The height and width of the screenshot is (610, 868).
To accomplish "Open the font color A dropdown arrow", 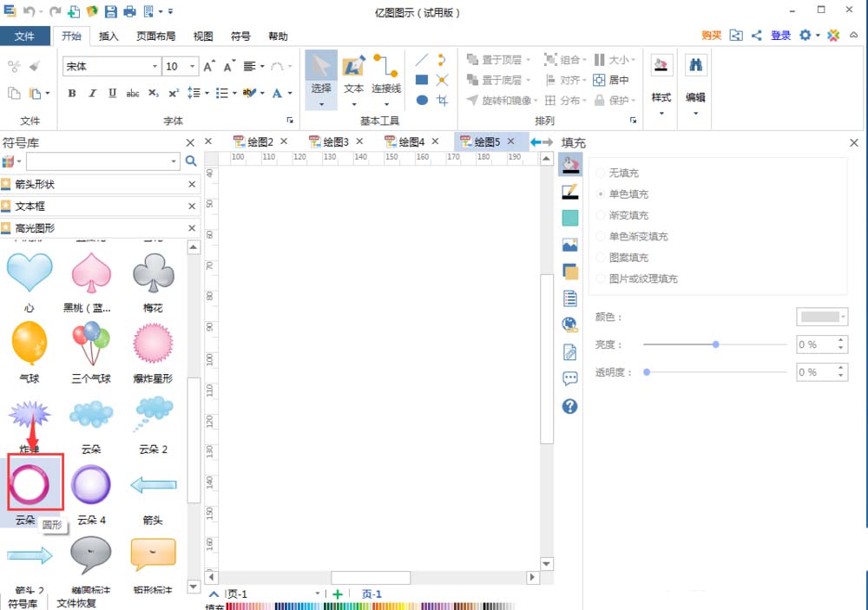I will pyautogui.click(x=290, y=93).
